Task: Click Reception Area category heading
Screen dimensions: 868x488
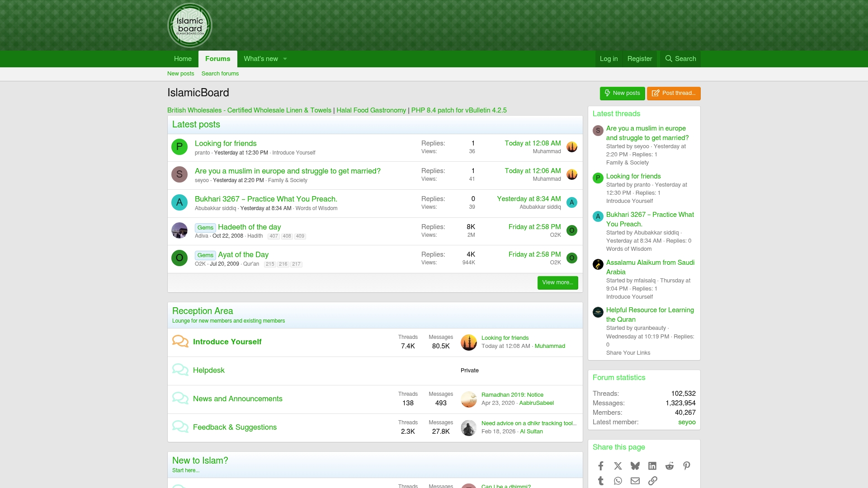Action: [x=203, y=311]
